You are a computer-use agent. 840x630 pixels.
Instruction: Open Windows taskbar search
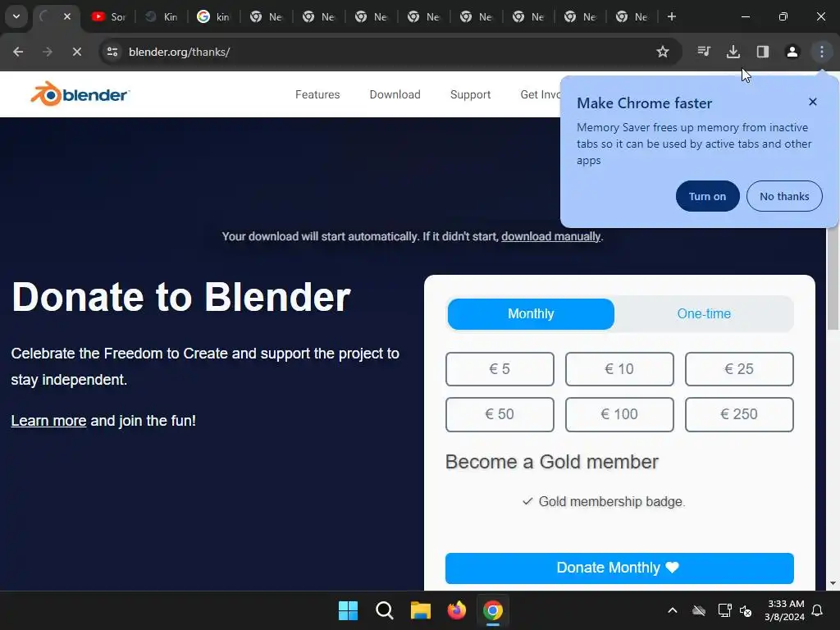pos(384,610)
